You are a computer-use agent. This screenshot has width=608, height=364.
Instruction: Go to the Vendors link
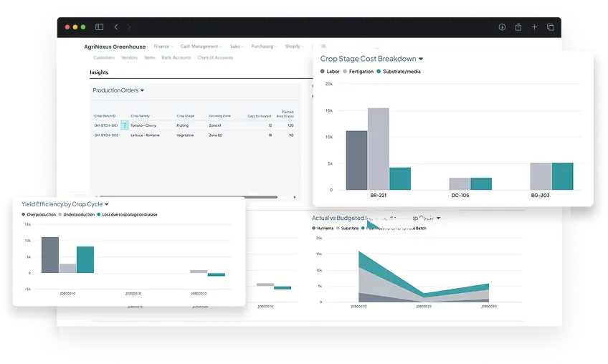click(129, 57)
